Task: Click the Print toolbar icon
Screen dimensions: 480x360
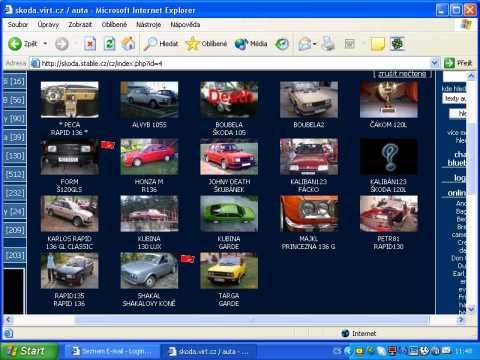Action: [328, 44]
